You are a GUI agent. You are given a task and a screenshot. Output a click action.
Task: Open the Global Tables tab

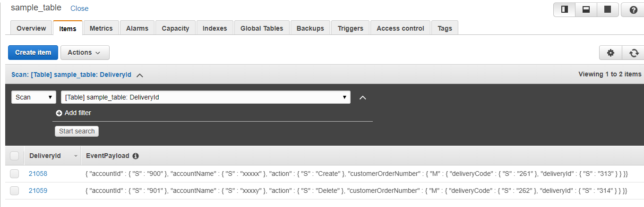tap(262, 28)
